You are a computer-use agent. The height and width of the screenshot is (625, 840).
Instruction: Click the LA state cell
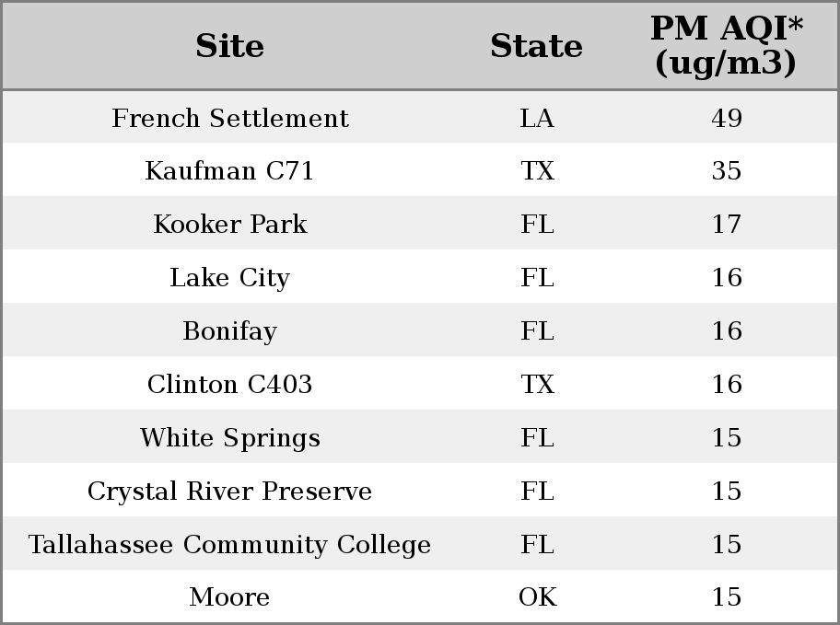[x=537, y=119]
